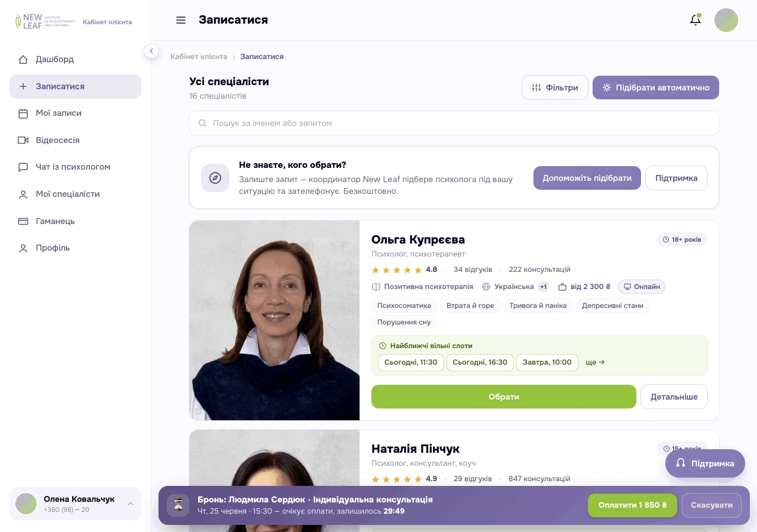The height and width of the screenshot is (532, 757).
Task: Show more slots with ще arrow
Action: point(595,362)
